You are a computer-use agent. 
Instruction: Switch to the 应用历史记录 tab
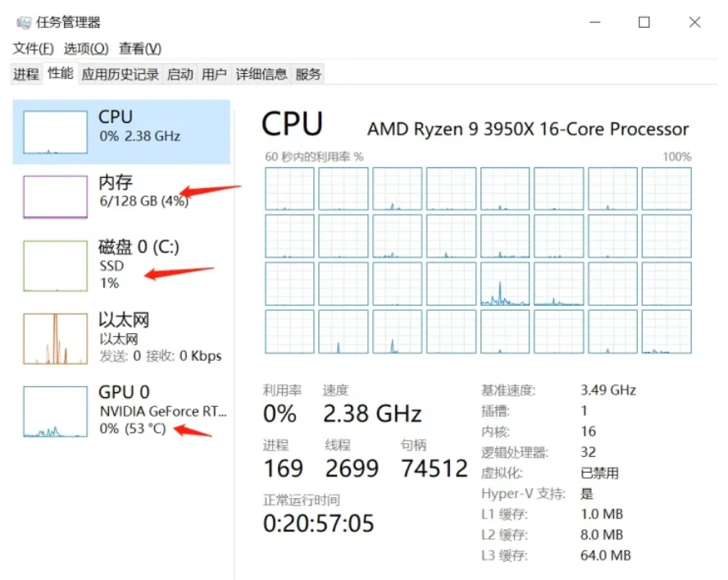(121, 75)
